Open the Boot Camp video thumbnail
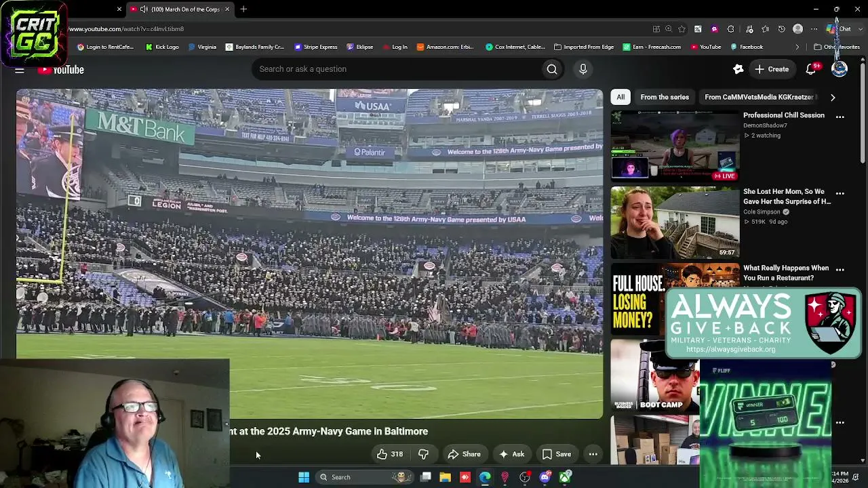This screenshot has width=868, height=488. (x=654, y=376)
